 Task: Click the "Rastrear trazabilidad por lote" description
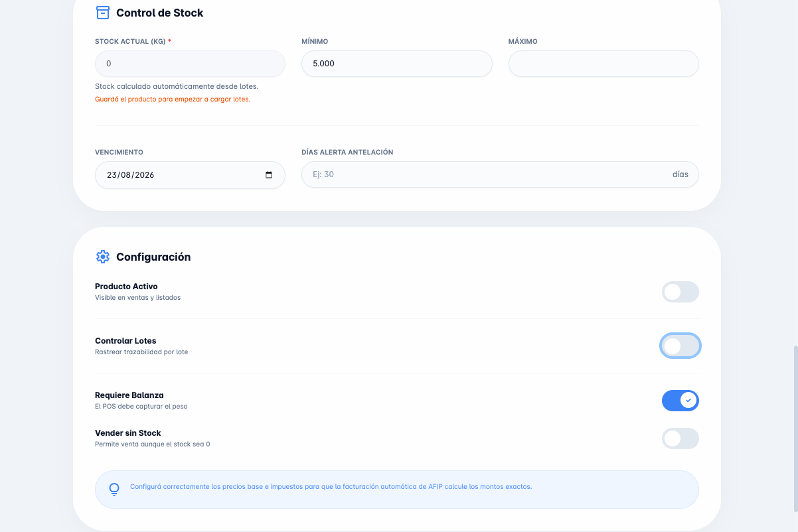coord(141,352)
